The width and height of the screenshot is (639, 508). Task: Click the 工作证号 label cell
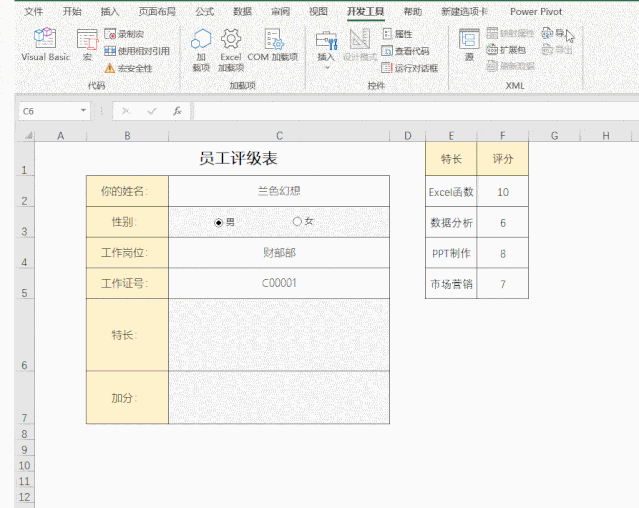(x=127, y=283)
